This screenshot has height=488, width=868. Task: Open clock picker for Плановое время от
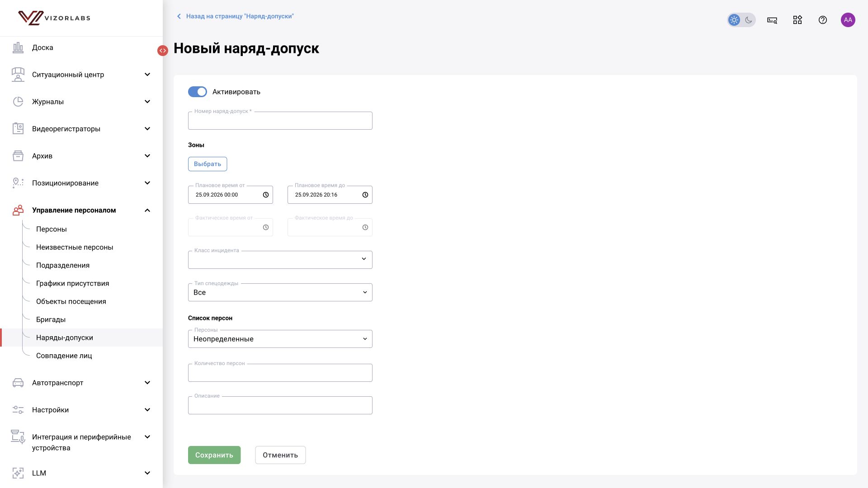pyautogui.click(x=266, y=195)
